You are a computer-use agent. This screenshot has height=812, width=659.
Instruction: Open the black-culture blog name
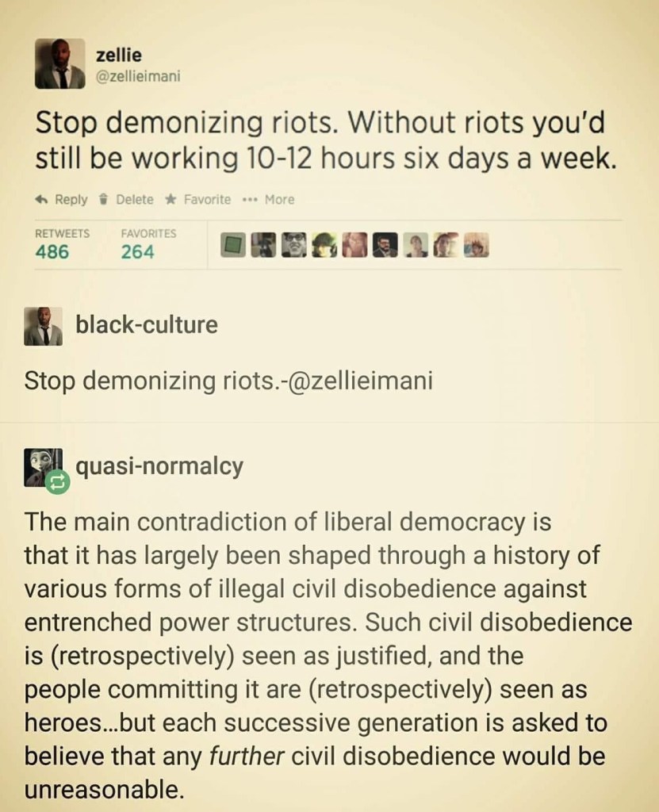(x=145, y=325)
